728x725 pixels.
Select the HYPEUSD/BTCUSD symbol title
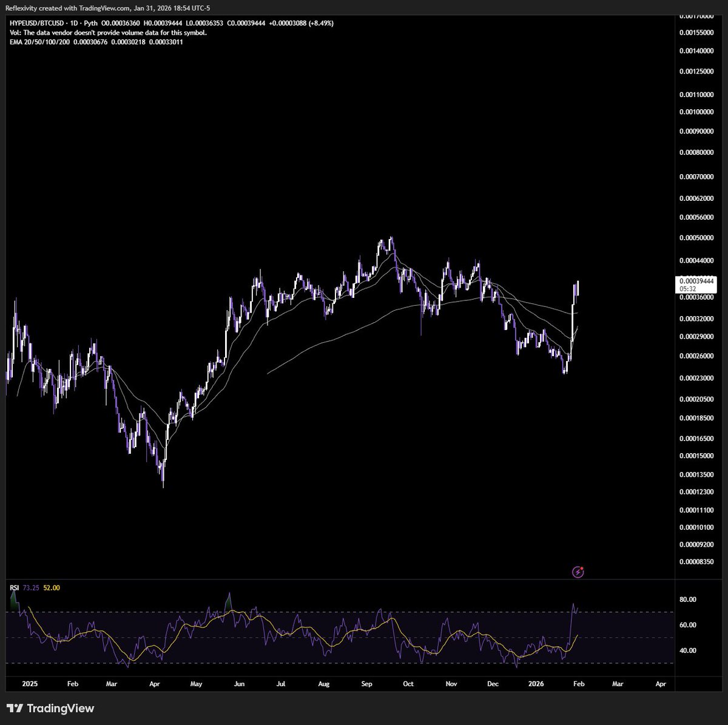(x=38, y=22)
